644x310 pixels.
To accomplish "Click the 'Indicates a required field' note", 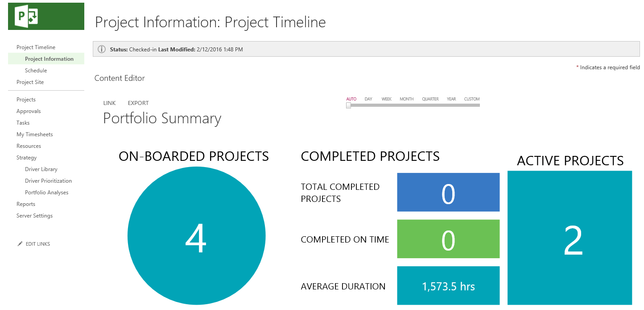I will pos(608,67).
